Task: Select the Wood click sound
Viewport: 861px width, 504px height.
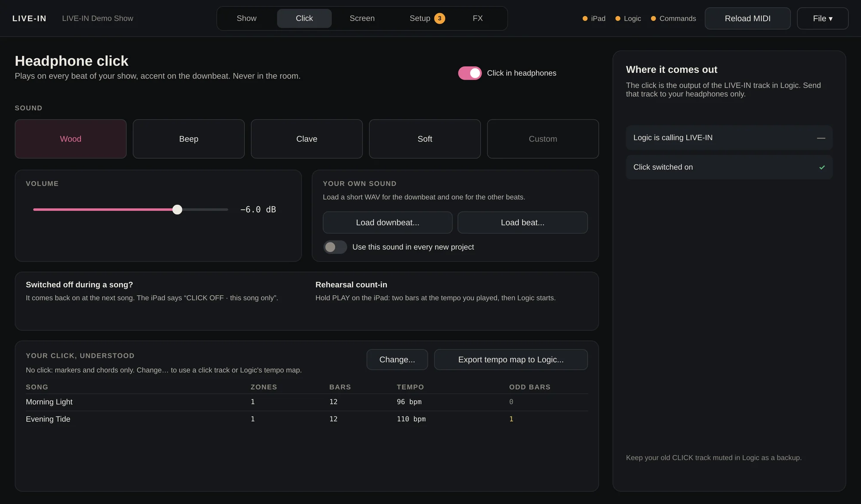Action: 71,139
